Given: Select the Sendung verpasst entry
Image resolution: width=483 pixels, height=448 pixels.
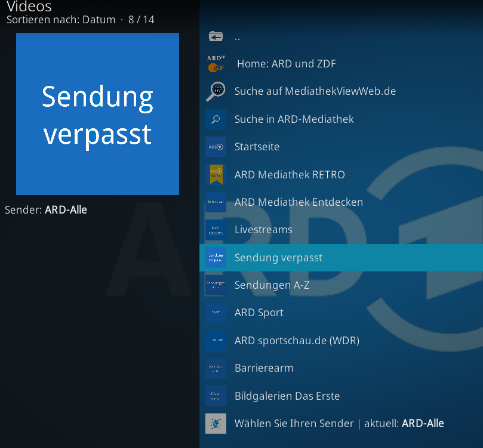Looking at the screenshot, I should point(341,258).
